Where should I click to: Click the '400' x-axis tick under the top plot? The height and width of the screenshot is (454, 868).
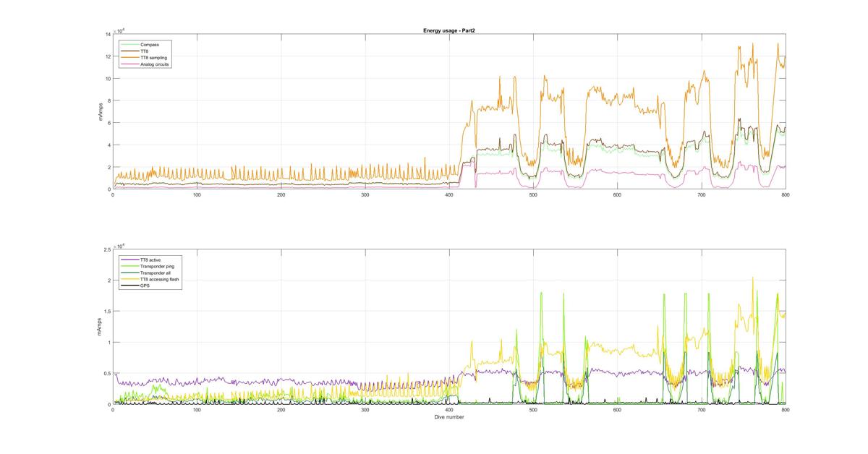click(449, 195)
